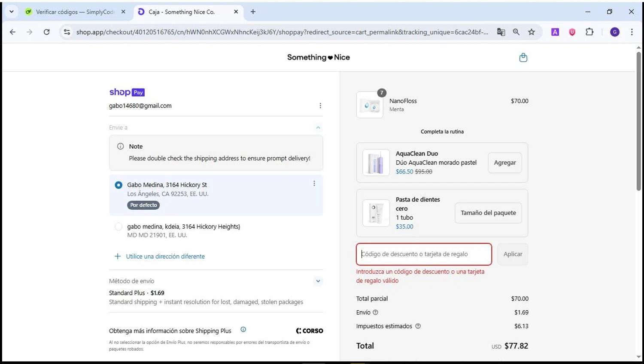Click the $66.50 AquaClean price

pyautogui.click(x=404, y=171)
